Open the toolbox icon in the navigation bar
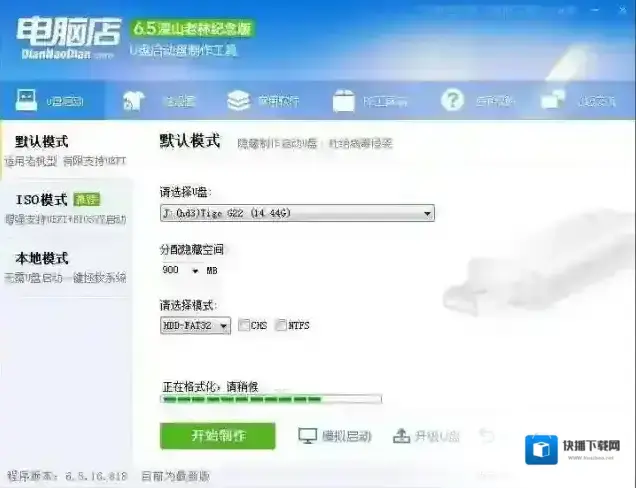Image resolution: width=636 pixels, height=488 pixels. [x=344, y=101]
